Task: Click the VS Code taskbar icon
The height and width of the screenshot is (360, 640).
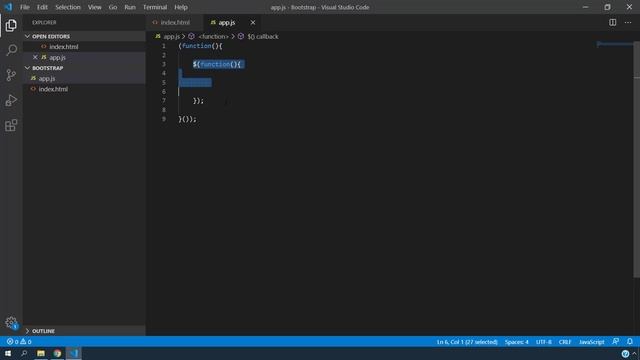Action: pyautogui.click(x=73, y=353)
